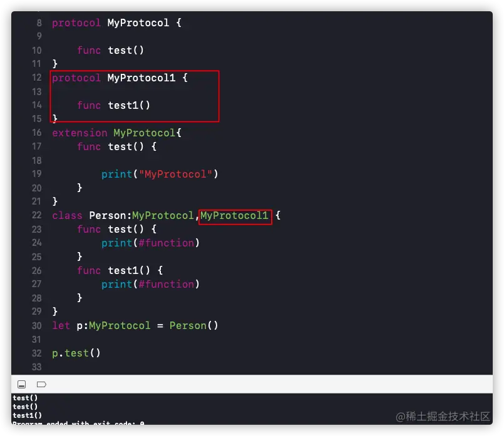Click gutter line number 19
504x436 pixels.
click(x=37, y=174)
